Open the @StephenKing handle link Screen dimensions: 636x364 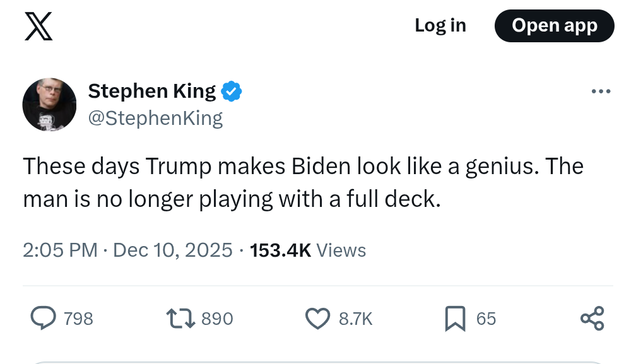click(155, 118)
